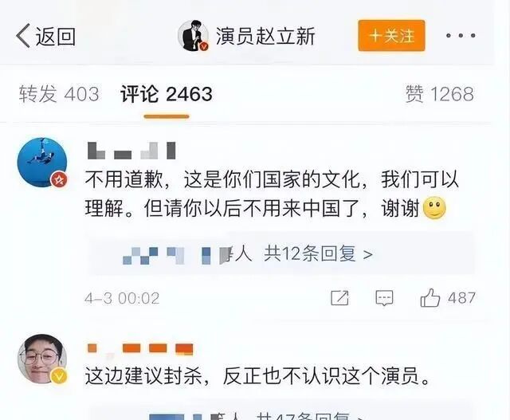The height and width of the screenshot is (420, 510).
Task: Open the three-dot more options menu
Action: click(461, 35)
